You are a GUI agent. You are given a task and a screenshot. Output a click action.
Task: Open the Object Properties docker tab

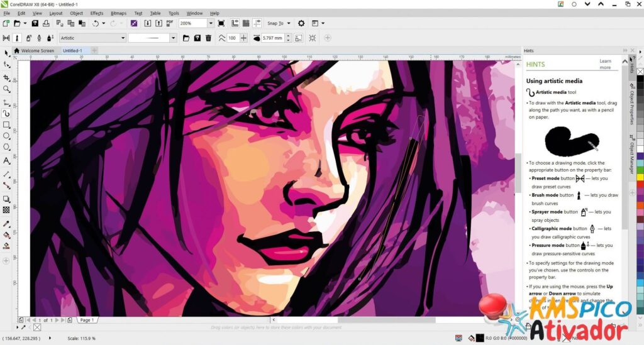(x=631, y=104)
